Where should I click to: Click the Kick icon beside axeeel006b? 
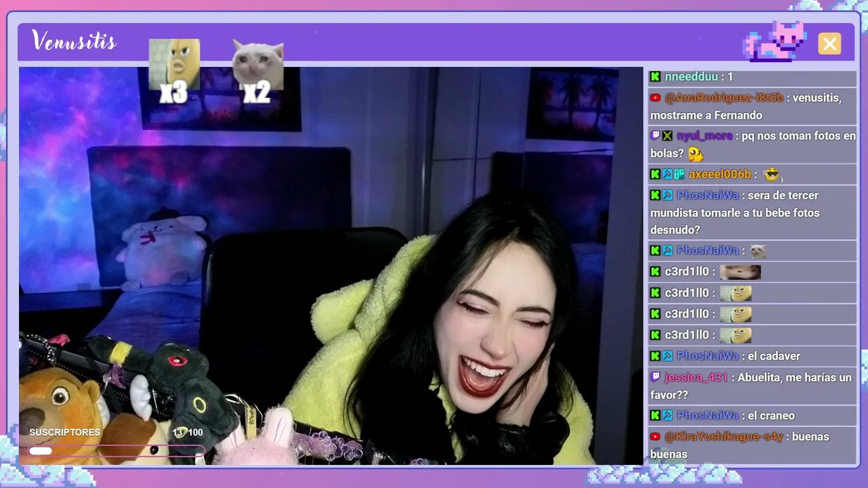coord(655,174)
